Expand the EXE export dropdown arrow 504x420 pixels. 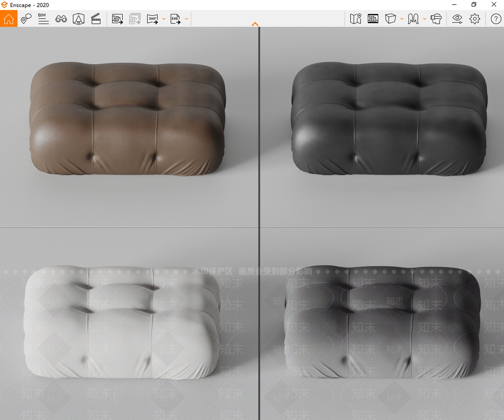pos(186,19)
